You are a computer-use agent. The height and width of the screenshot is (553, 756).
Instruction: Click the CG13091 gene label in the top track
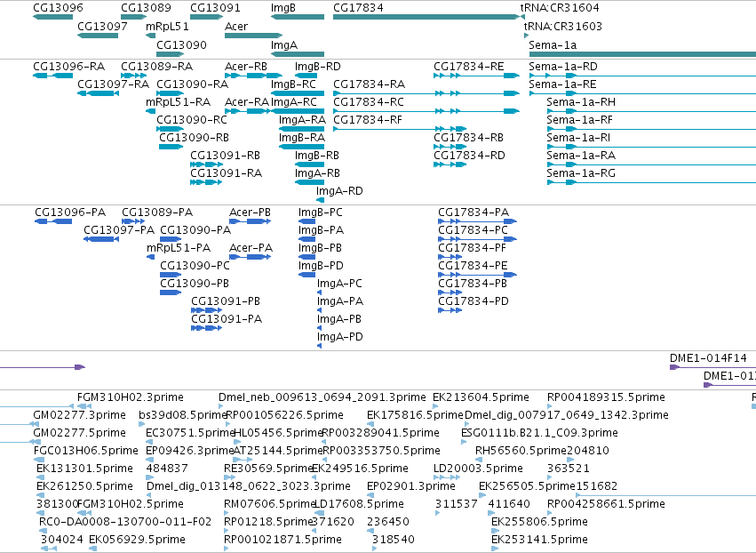tap(215, 8)
